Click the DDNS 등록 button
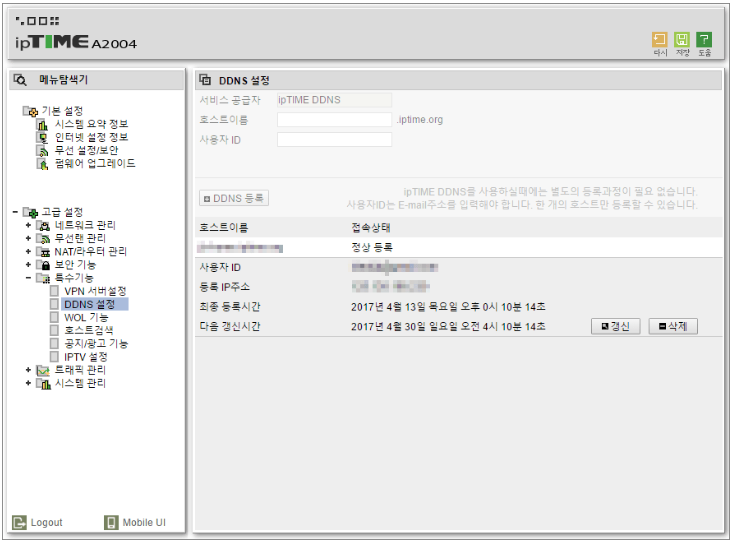This screenshot has width=732, height=540. click(x=234, y=198)
